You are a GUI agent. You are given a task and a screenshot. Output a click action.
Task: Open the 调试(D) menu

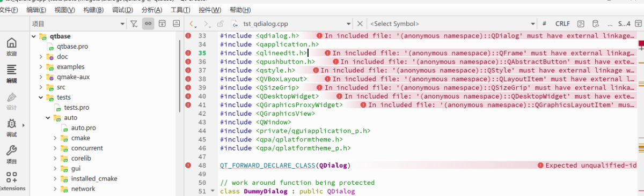tap(123, 10)
